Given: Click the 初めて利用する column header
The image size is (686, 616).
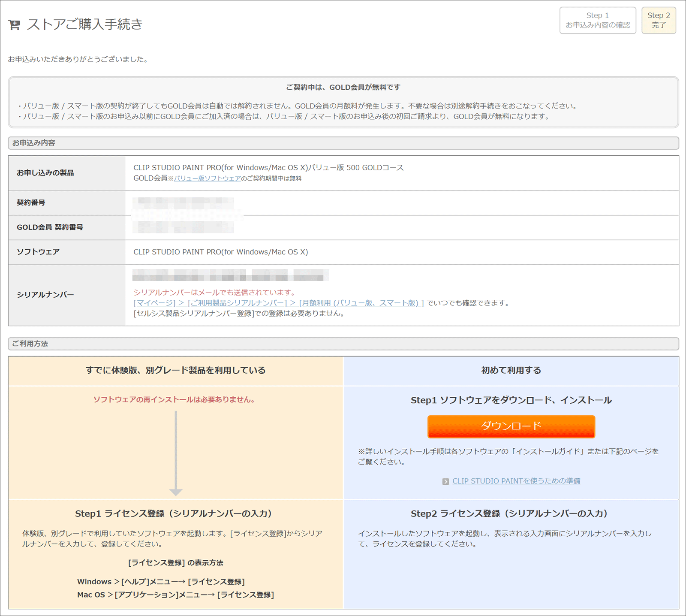Looking at the screenshot, I should click(511, 371).
